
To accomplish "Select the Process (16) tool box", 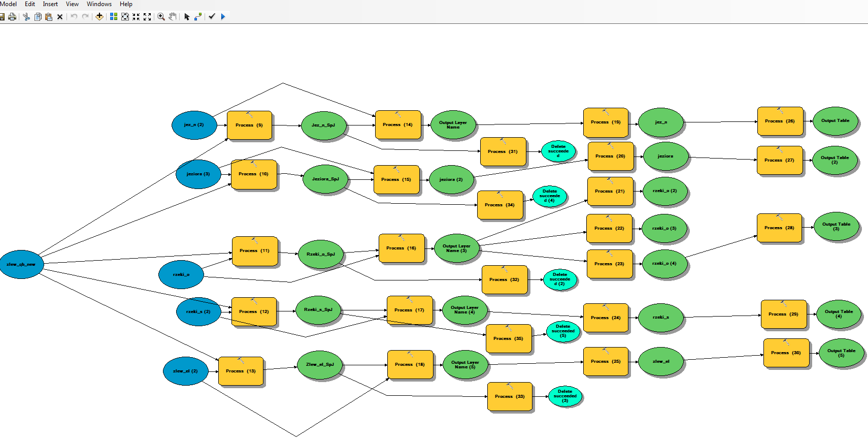I will point(402,248).
